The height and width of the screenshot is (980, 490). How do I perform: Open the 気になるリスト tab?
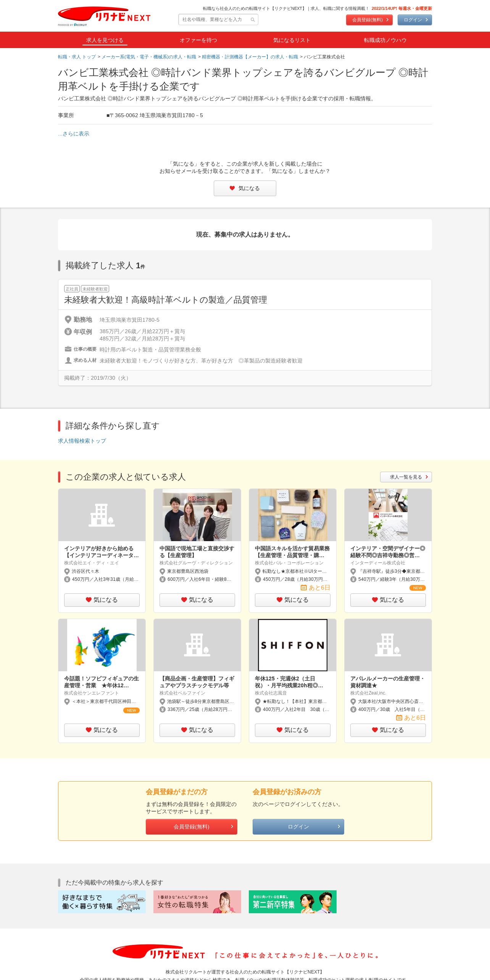(x=292, y=40)
